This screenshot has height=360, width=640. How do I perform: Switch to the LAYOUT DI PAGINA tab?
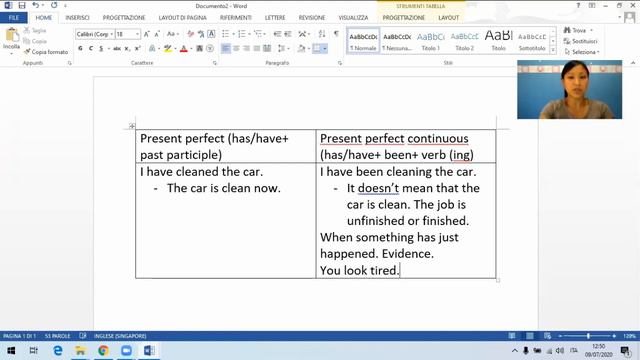pyautogui.click(x=182, y=18)
